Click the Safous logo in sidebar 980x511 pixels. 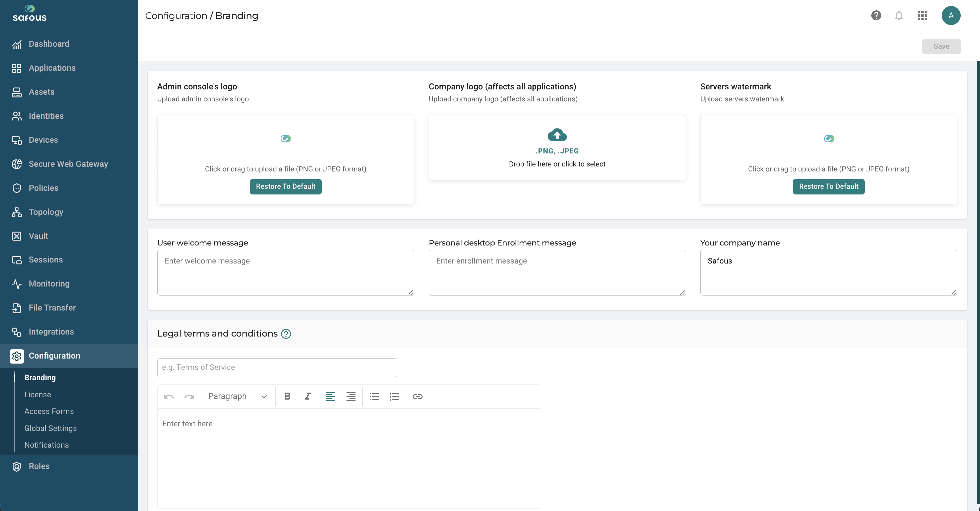(x=30, y=14)
